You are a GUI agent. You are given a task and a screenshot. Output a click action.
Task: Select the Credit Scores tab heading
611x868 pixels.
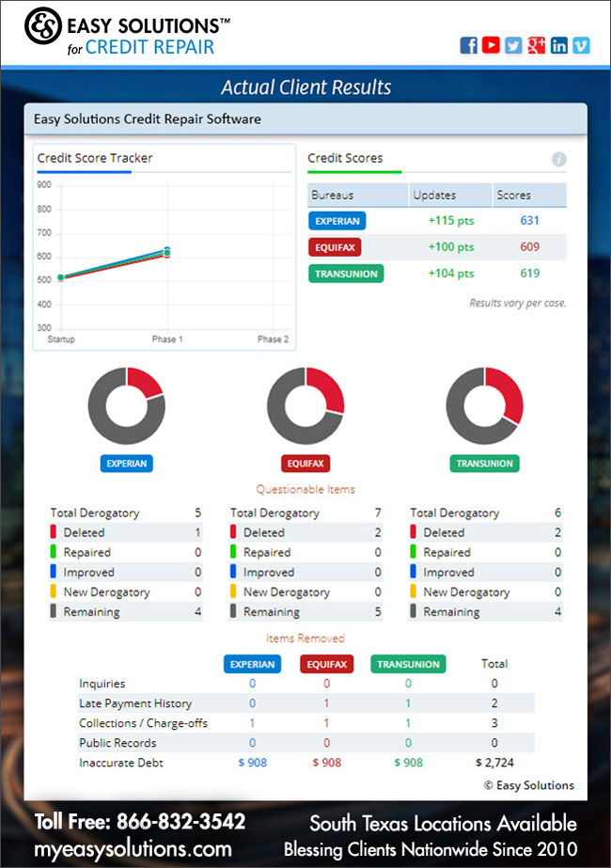(x=345, y=158)
